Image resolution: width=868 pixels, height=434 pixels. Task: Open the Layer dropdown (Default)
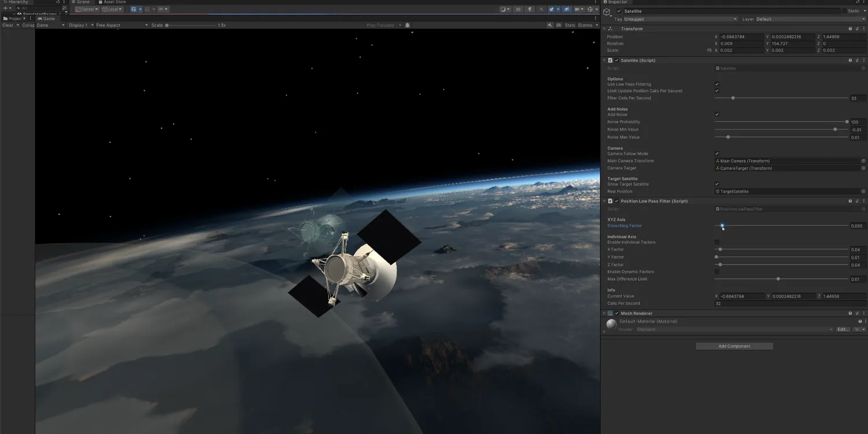(x=810, y=19)
